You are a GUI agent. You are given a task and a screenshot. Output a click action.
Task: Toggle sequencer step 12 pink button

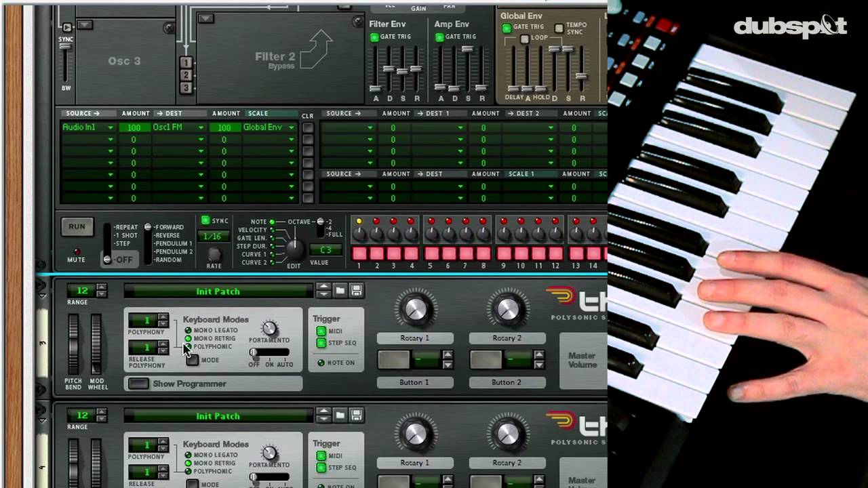[x=556, y=253]
